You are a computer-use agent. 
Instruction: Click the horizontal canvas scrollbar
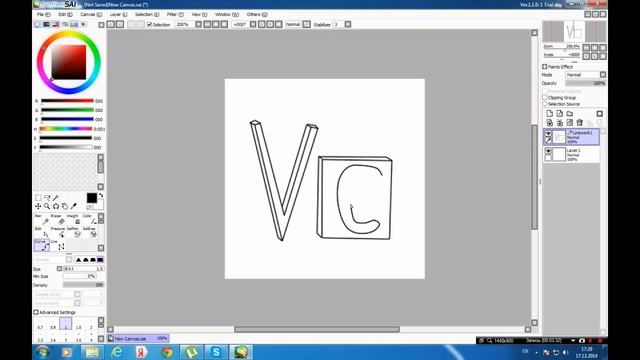317,329
